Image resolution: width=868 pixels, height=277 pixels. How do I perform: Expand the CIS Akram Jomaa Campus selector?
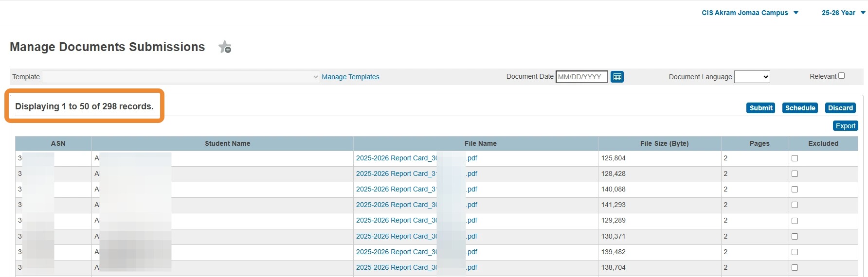pos(750,13)
